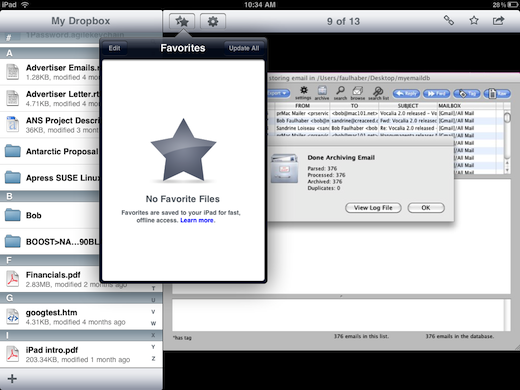
Task: Tap the Update All button
Action: tap(244, 48)
